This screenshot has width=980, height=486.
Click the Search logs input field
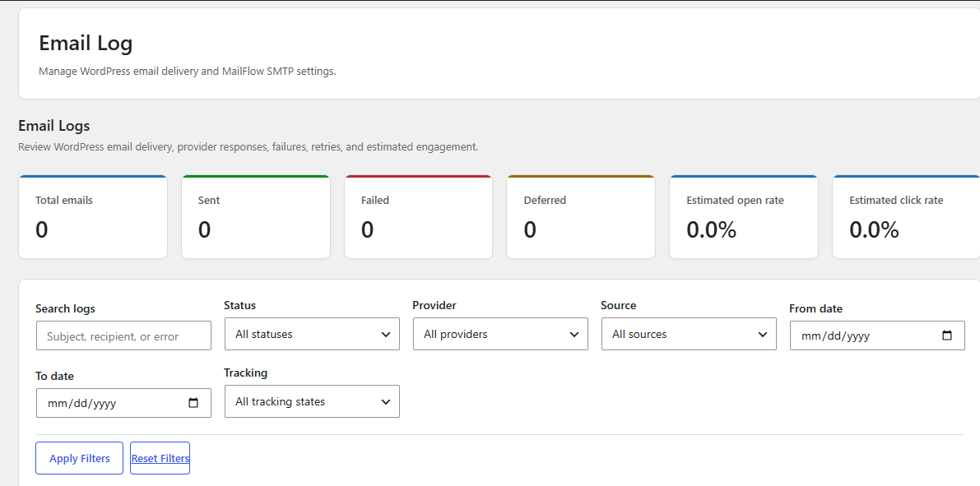point(123,336)
